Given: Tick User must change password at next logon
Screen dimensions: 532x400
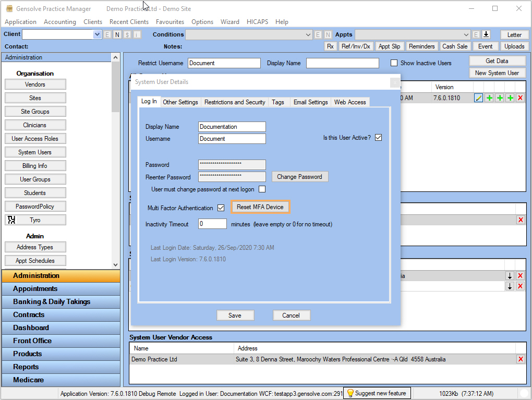Looking at the screenshot, I should pos(262,189).
